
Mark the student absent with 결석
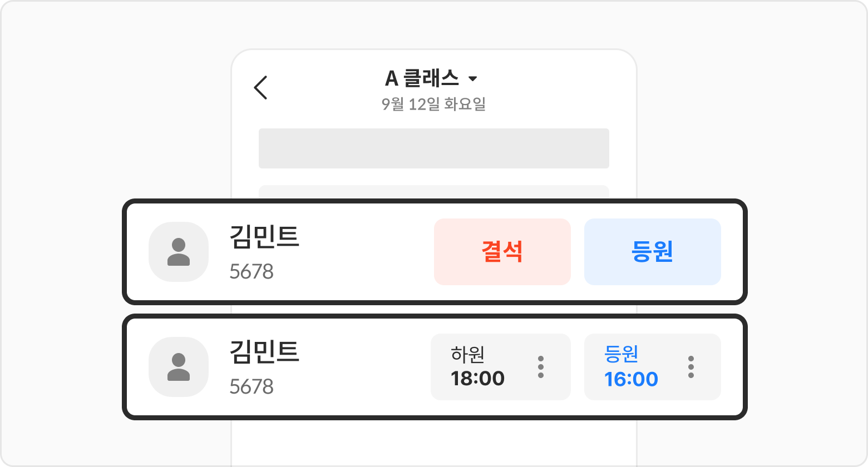pos(502,252)
